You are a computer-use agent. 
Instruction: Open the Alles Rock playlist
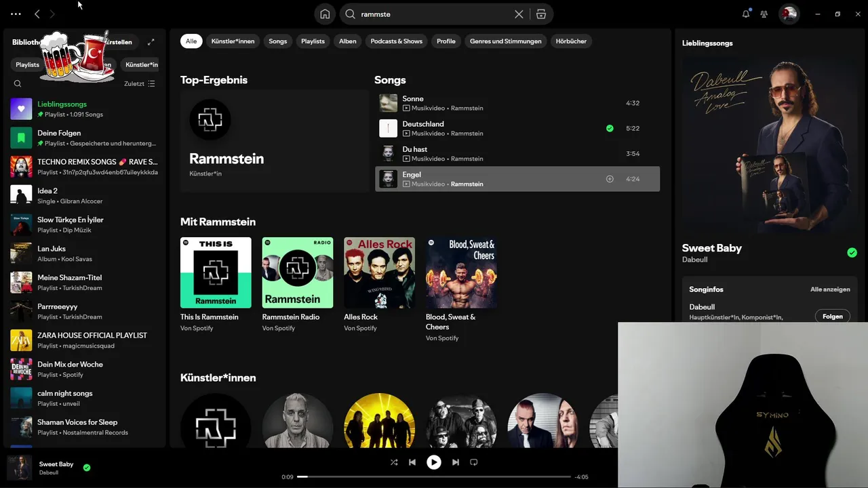379,285
